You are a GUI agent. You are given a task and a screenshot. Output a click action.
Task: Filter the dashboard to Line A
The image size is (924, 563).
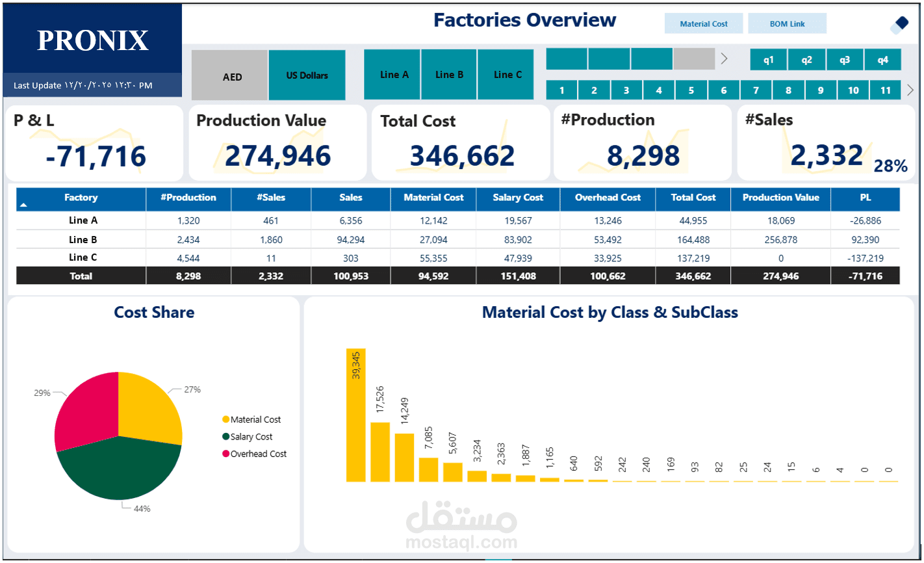coord(392,74)
